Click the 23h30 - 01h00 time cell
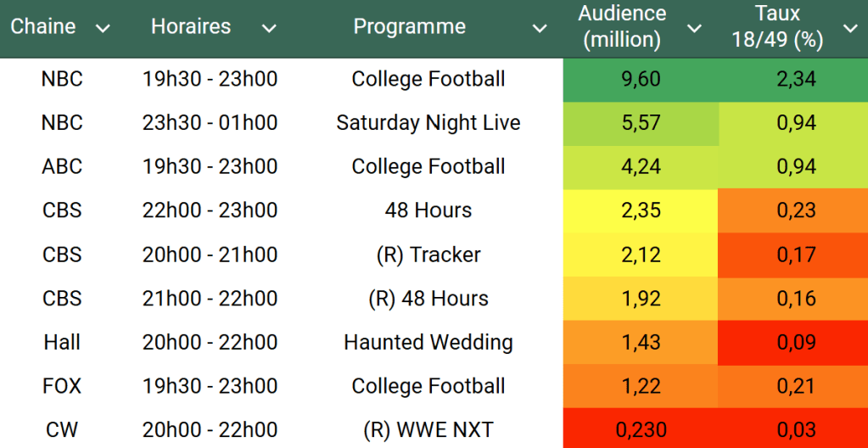This screenshot has height=448, width=868. pos(210,123)
